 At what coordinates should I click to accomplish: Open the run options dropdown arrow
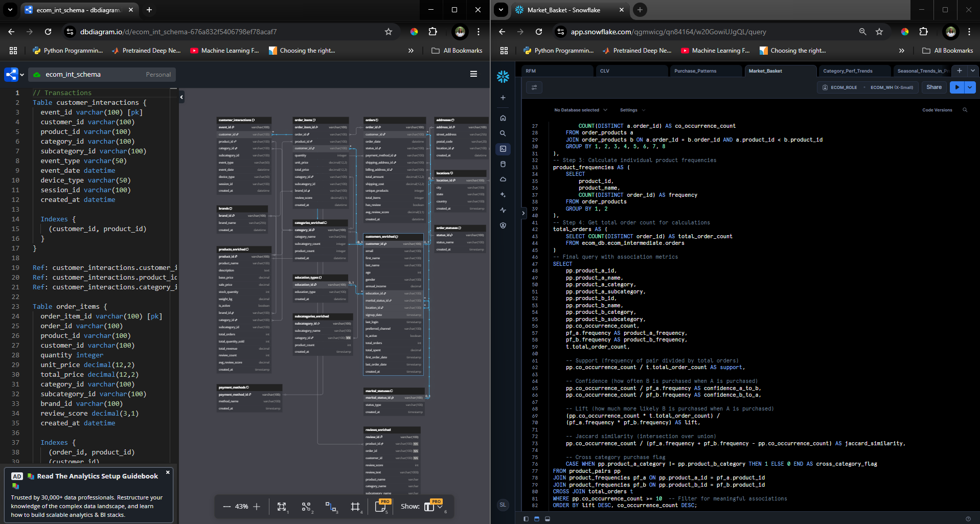[x=970, y=87]
